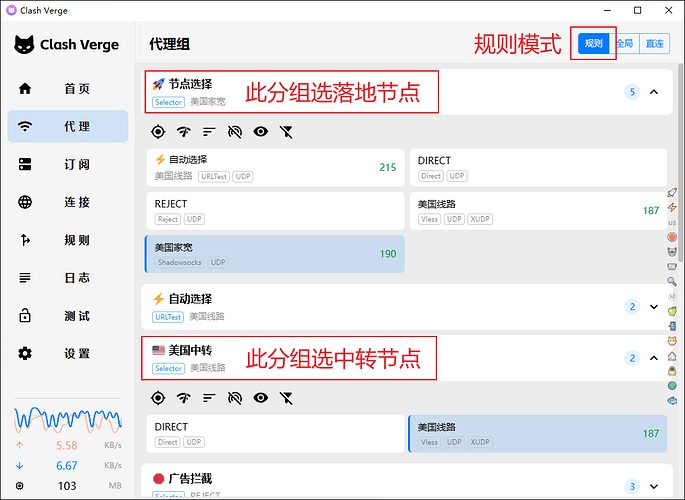The height and width of the screenshot is (500, 685).
Task: Click the traffic graph in the sidebar
Action: point(68,419)
